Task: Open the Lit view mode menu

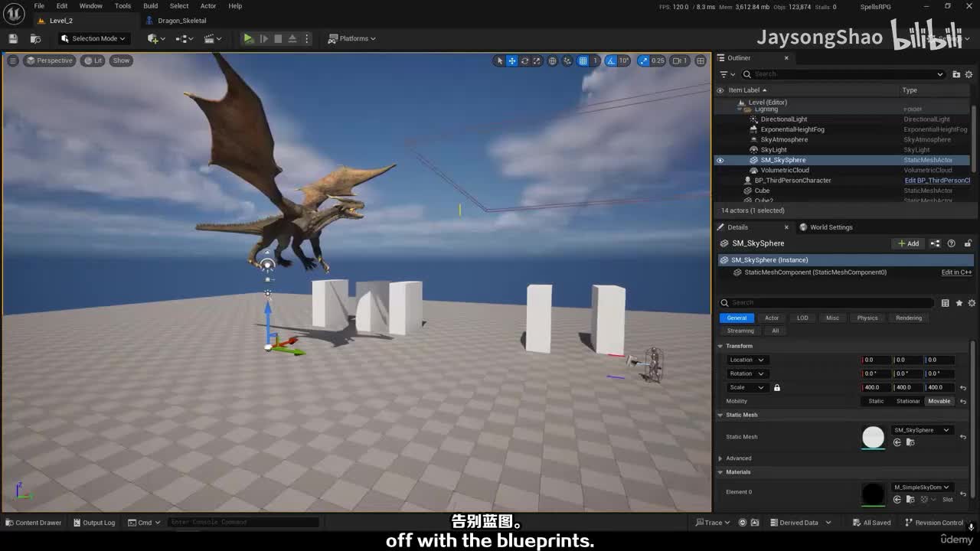Action: coord(93,60)
